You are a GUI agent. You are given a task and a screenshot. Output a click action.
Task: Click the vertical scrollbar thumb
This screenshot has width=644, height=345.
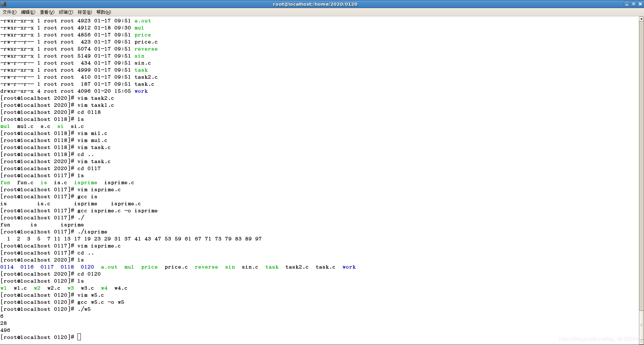pos(641,325)
